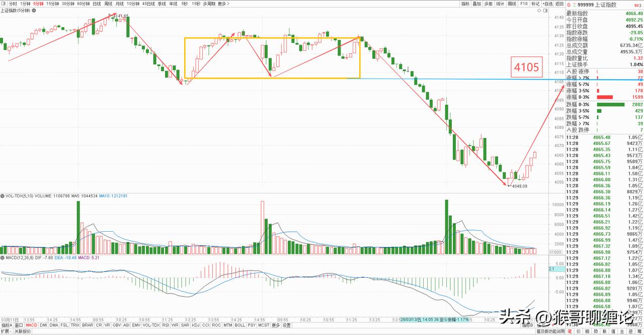Click the 跌幅 0-3% distribution bar
The width and height of the screenshot is (644, 335).
(x=611, y=104)
